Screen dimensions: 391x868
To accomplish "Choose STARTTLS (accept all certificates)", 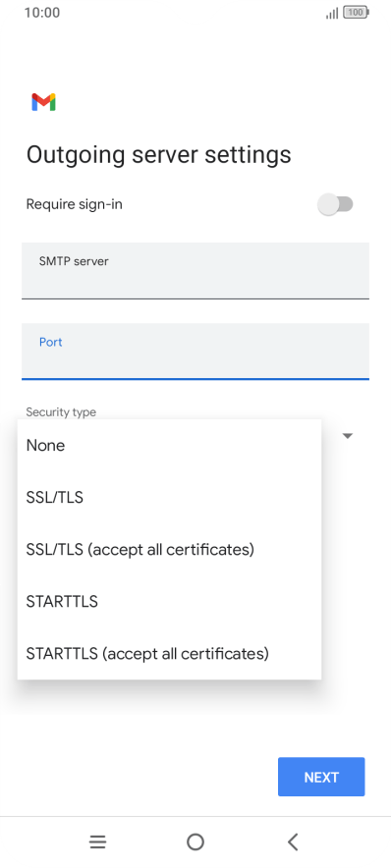I will click(x=170, y=653).
